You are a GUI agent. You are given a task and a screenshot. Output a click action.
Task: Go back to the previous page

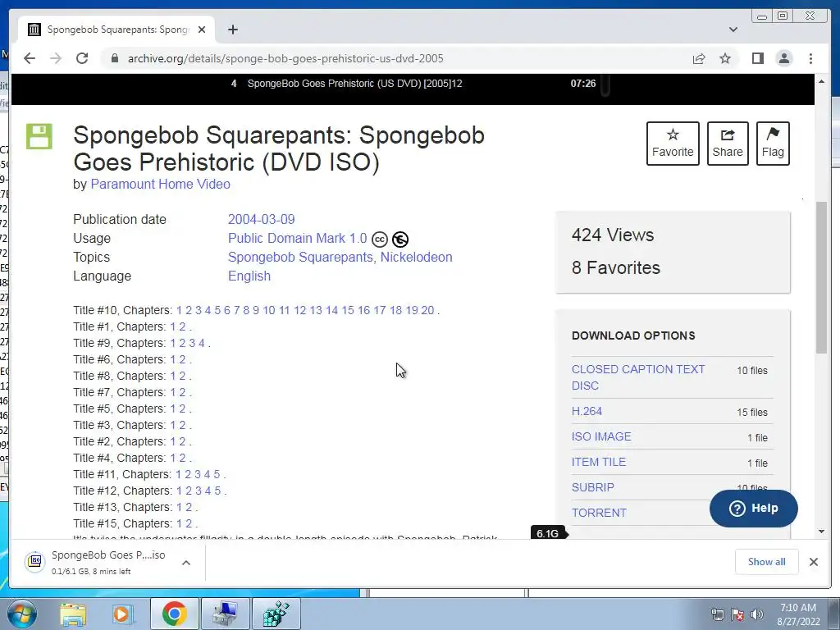tap(30, 58)
